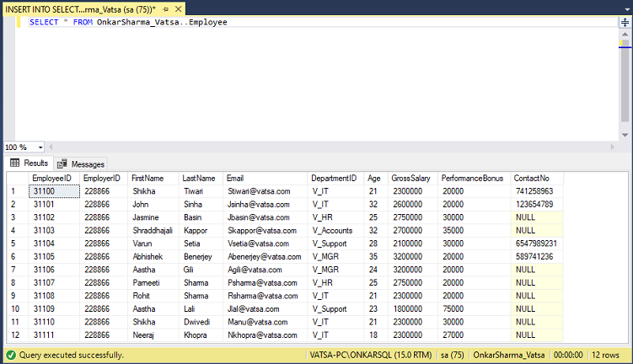Click in the SELECT query text line
This screenshot has height=364, width=633.
tap(128, 22)
